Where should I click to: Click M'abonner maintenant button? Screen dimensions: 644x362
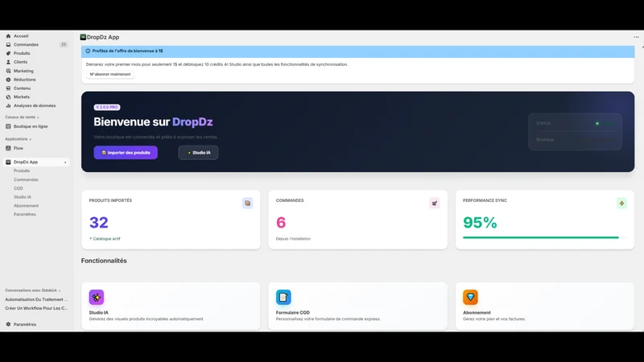[x=110, y=74]
